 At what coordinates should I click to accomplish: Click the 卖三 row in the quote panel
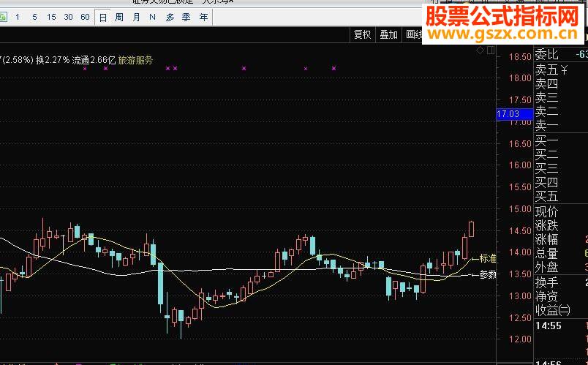(547, 97)
